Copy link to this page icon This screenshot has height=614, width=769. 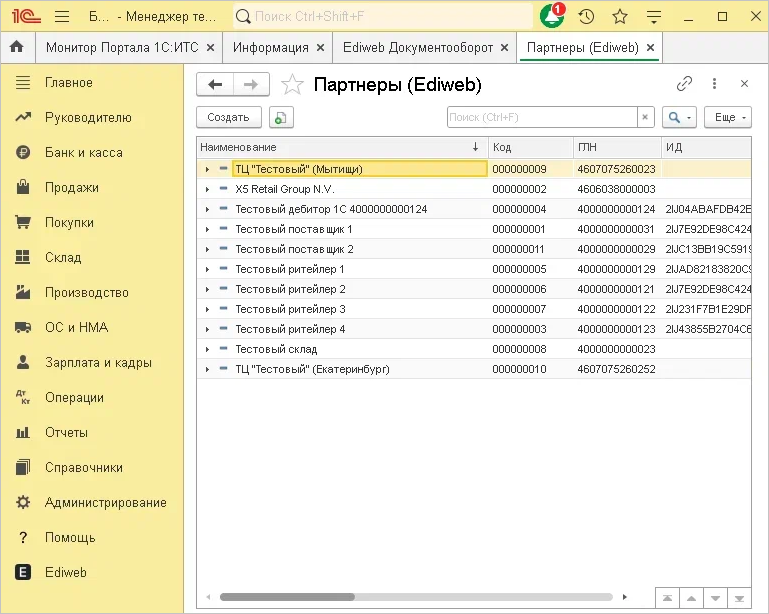tap(684, 84)
